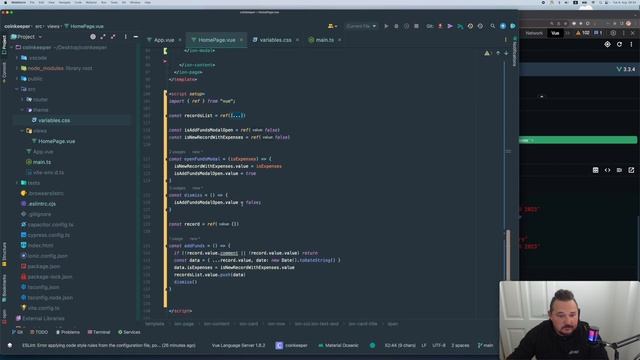
Task: Open HomePage.vue in project tree
Action: [56, 141]
